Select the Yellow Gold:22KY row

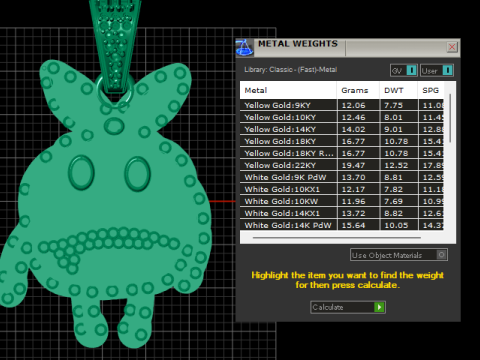click(x=342, y=165)
